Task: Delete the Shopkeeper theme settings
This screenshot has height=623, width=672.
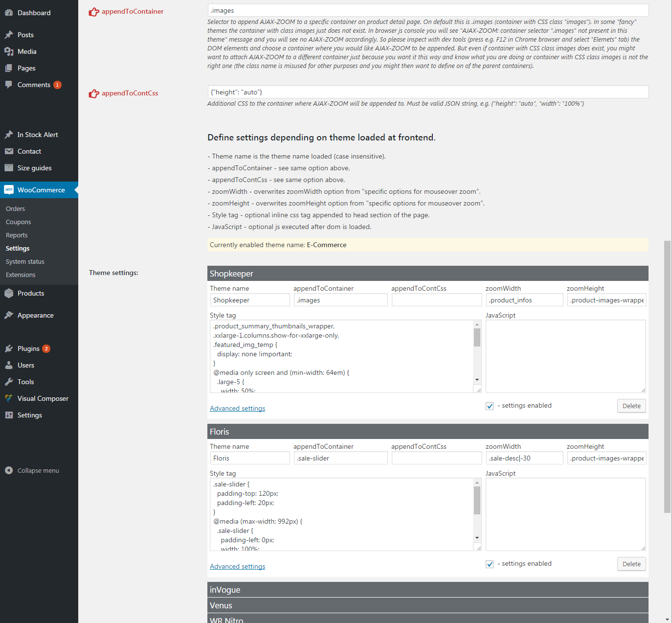Action: click(631, 406)
